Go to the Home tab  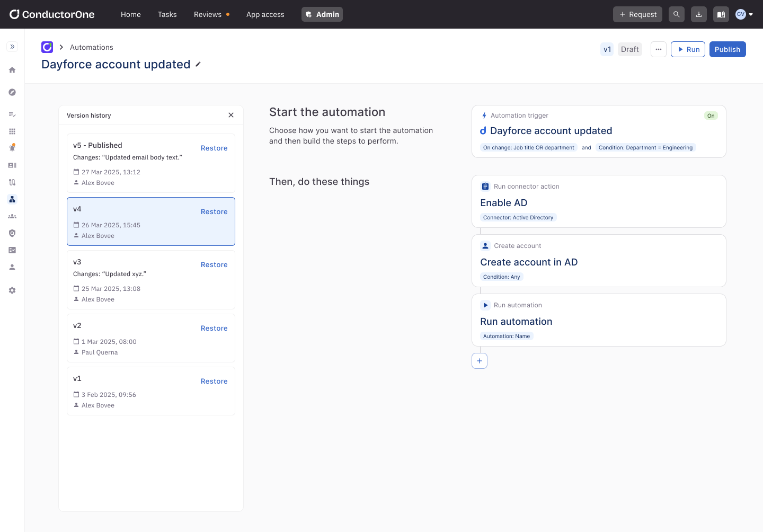[131, 14]
